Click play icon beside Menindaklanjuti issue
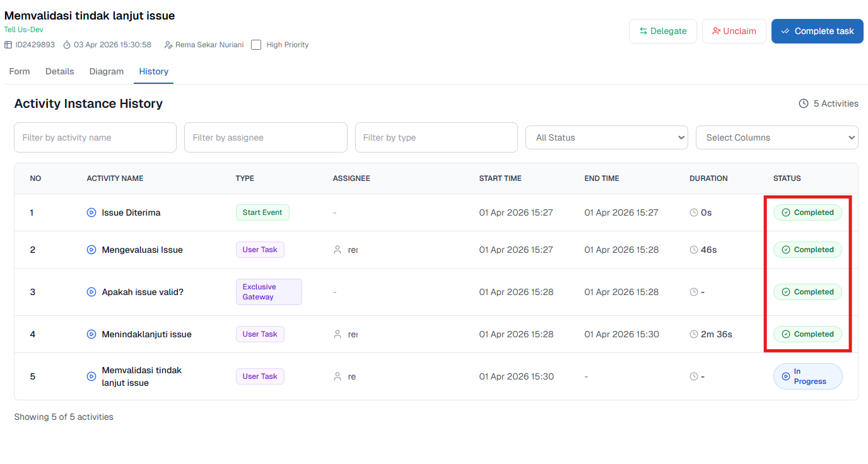The image size is (868, 464). 91,334
